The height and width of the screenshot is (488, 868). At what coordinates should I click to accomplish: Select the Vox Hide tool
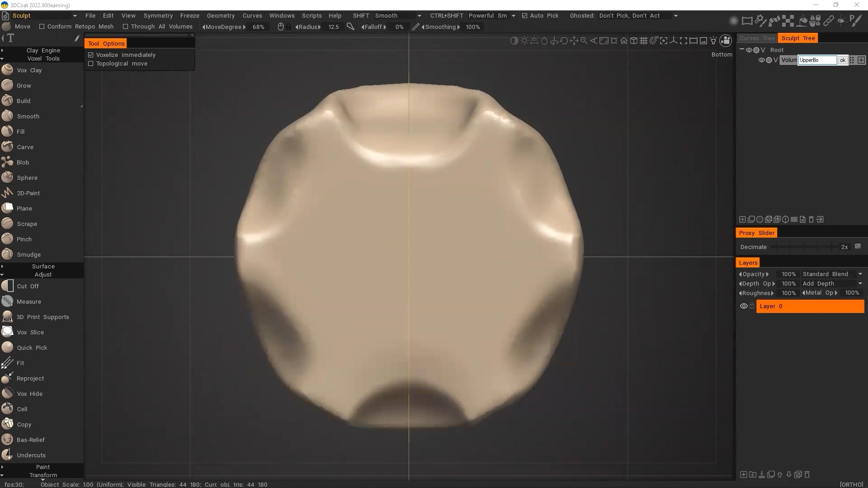tap(29, 394)
